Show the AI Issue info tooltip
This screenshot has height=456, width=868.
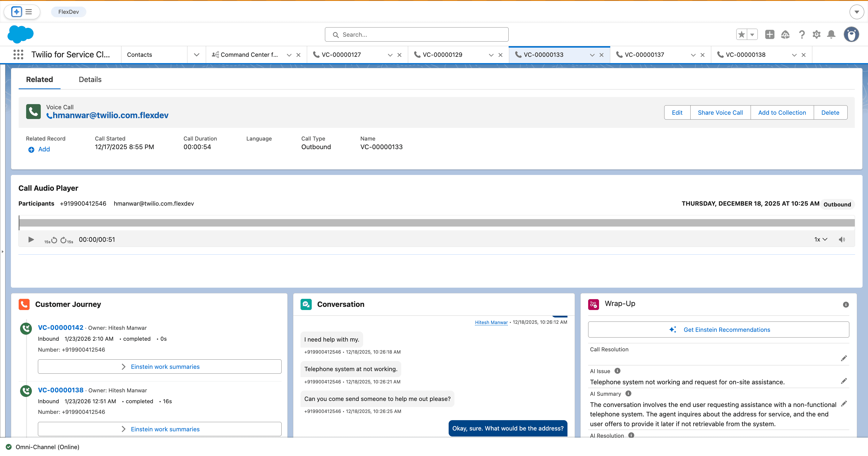pos(617,371)
